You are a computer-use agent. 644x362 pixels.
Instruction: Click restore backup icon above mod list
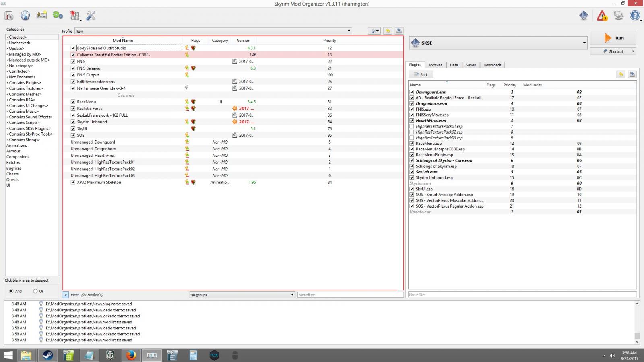pyautogui.click(x=388, y=31)
